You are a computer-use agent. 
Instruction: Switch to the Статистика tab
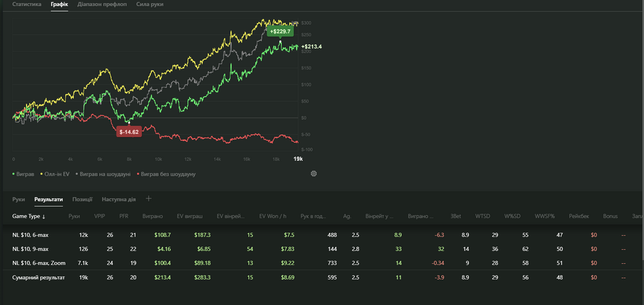click(27, 5)
